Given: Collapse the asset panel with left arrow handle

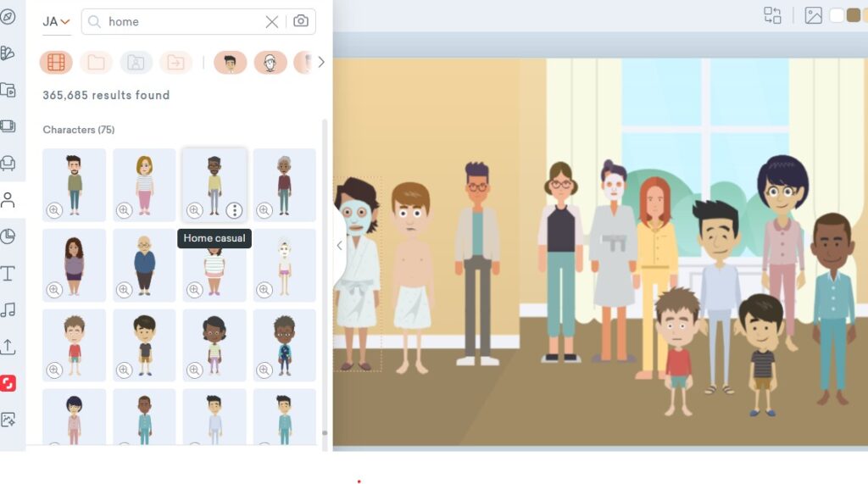Looking at the screenshot, I should pos(339,246).
